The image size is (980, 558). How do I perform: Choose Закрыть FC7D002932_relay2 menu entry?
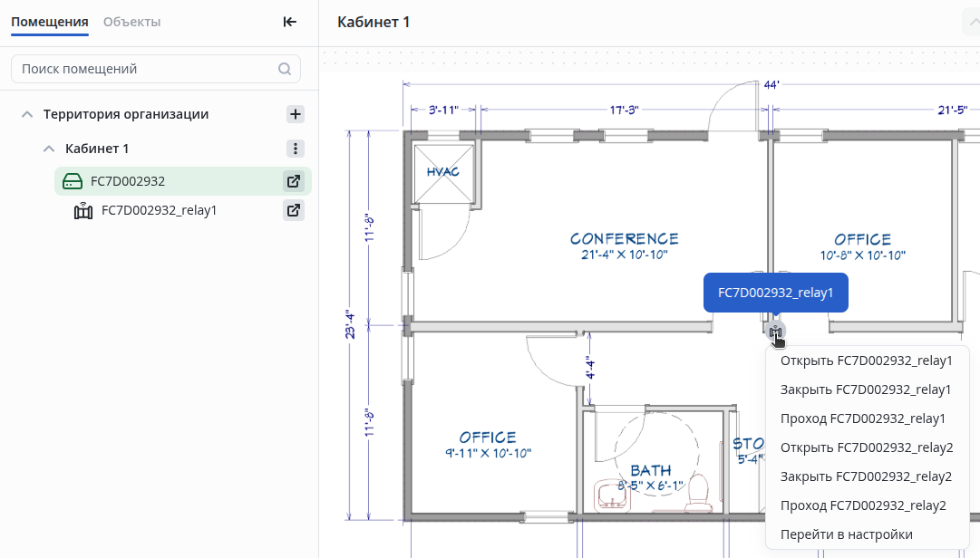click(867, 476)
